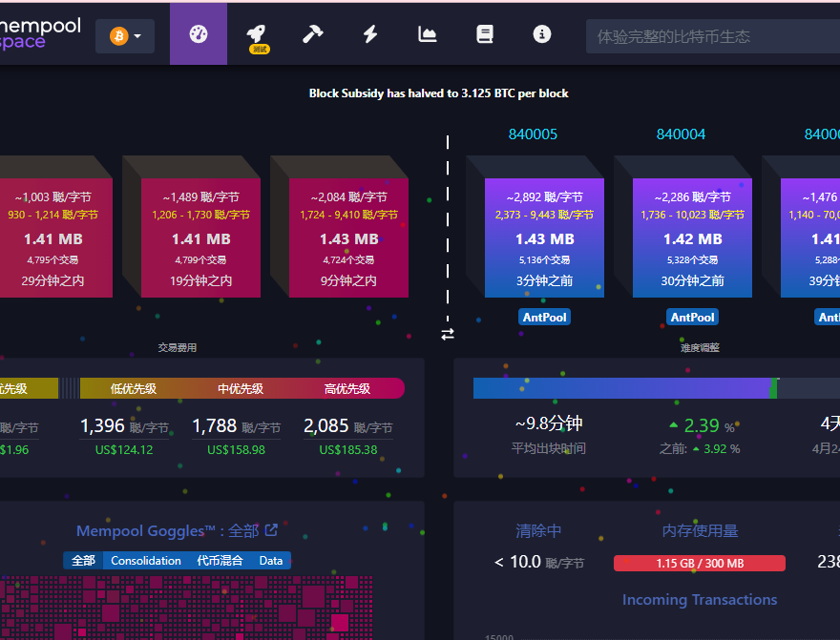This screenshot has width=840, height=640.
Task: Open the rocket accelerator icon
Action: coord(256,34)
